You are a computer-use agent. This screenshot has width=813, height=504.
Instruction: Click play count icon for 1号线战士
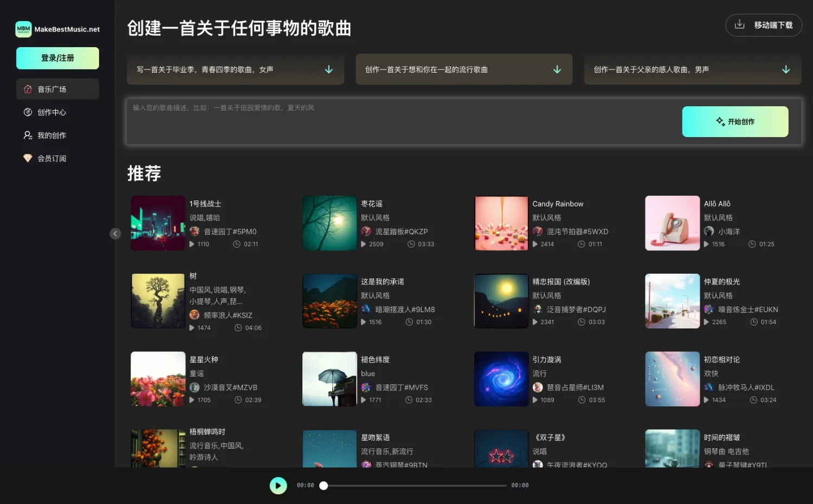(192, 244)
